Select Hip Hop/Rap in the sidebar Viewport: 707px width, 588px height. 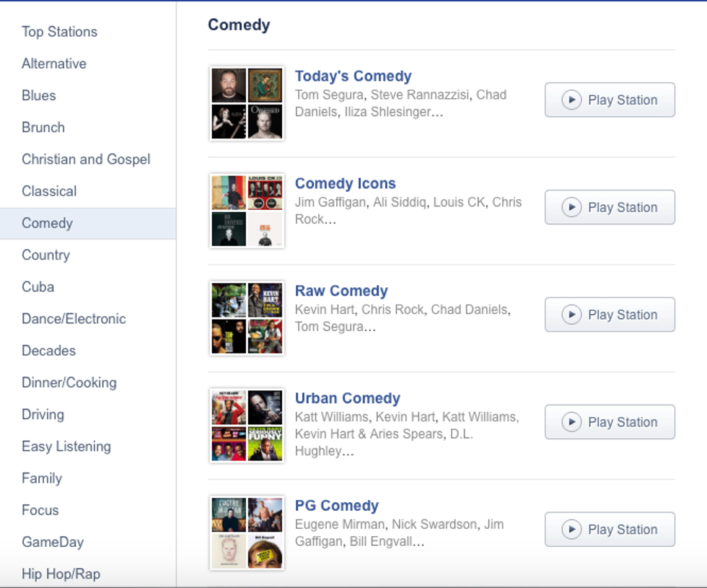point(61,574)
